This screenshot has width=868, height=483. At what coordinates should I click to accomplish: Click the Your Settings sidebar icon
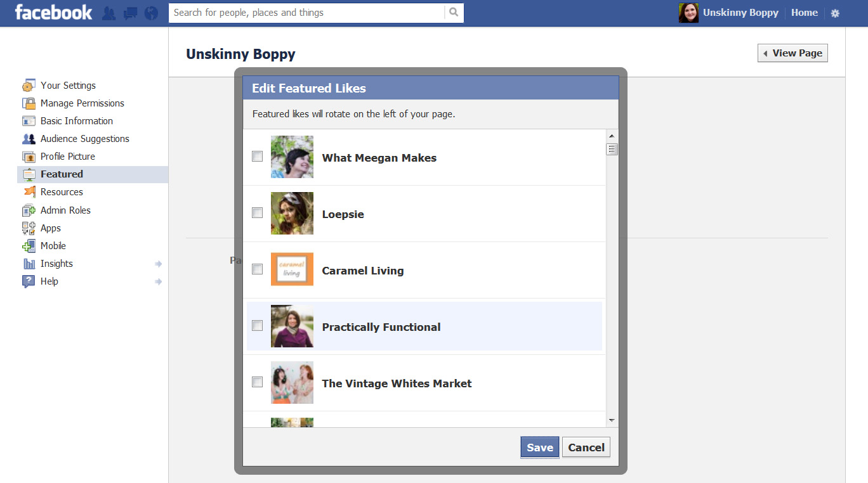point(29,86)
